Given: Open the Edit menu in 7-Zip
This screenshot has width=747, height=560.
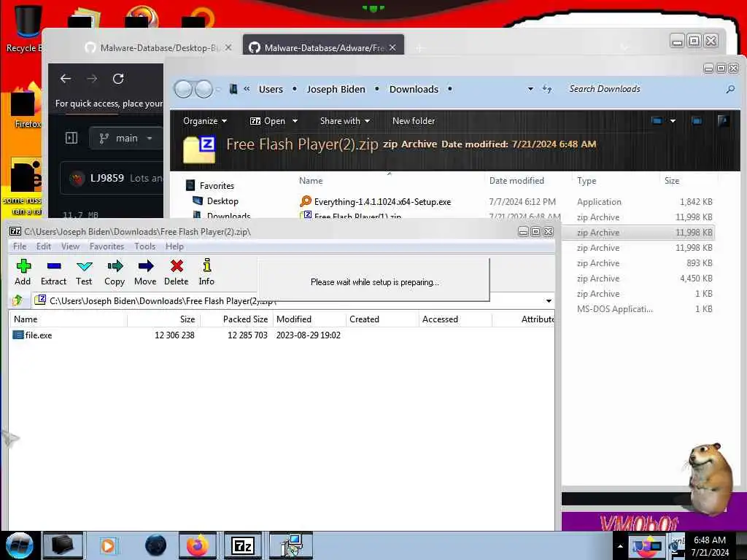Looking at the screenshot, I should pos(43,246).
